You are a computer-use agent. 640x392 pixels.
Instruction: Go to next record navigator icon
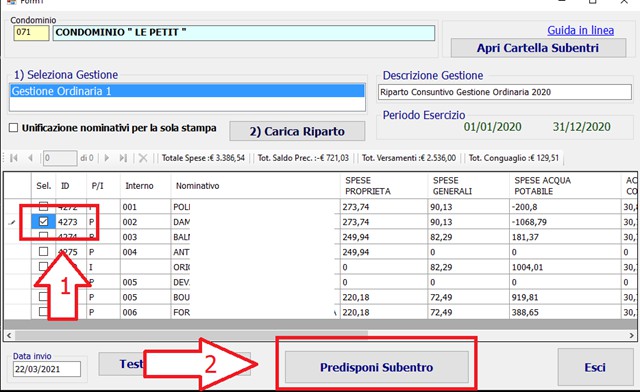[107, 158]
